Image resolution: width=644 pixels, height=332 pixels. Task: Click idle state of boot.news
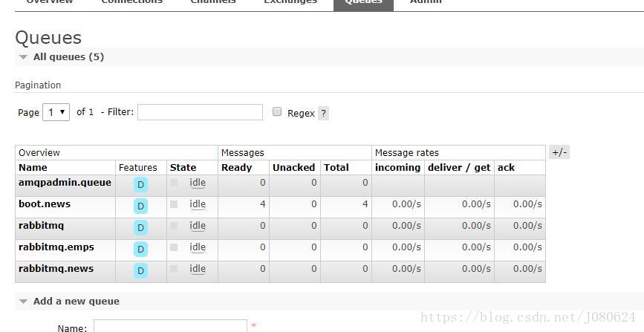(198, 204)
